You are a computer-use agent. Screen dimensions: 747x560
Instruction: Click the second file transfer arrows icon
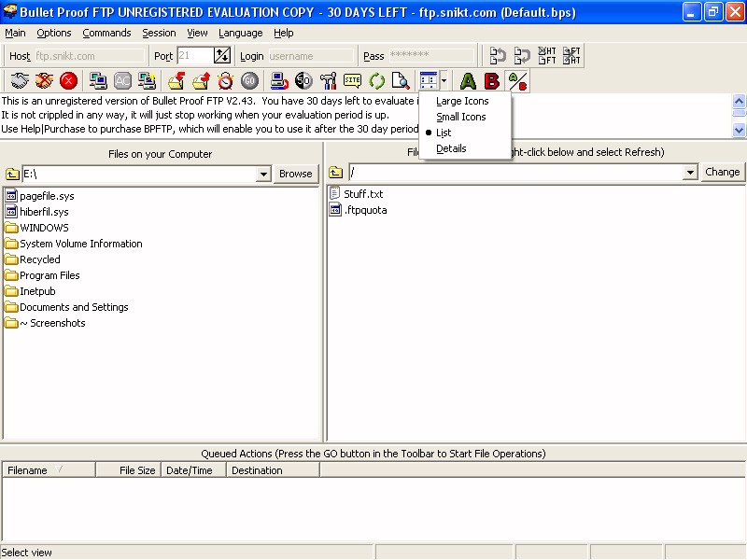click(x=522, y=55)
